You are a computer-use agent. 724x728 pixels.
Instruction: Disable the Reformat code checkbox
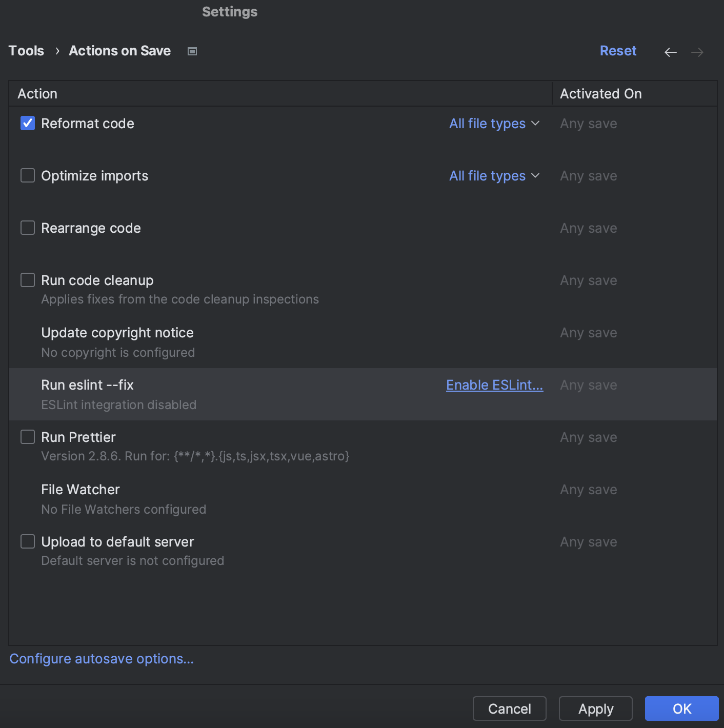click(27, 123)
